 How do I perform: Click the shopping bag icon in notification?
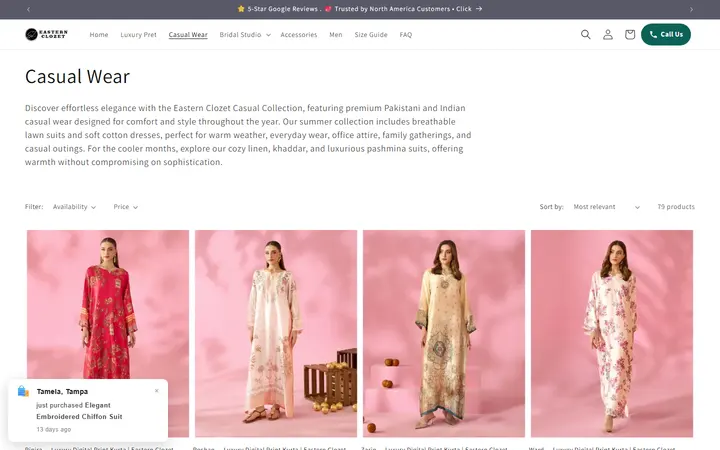23,391
